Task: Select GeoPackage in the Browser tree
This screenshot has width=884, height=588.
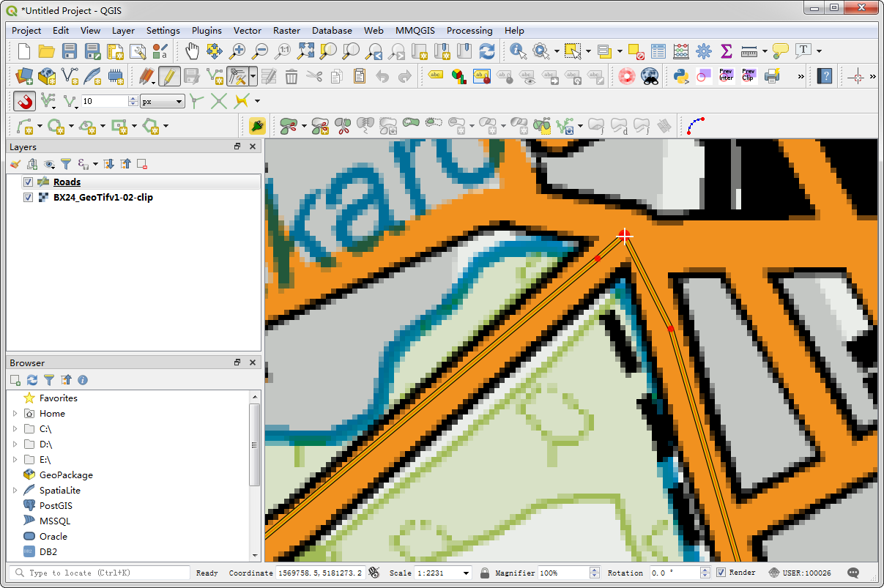Action: coord(66,475)
